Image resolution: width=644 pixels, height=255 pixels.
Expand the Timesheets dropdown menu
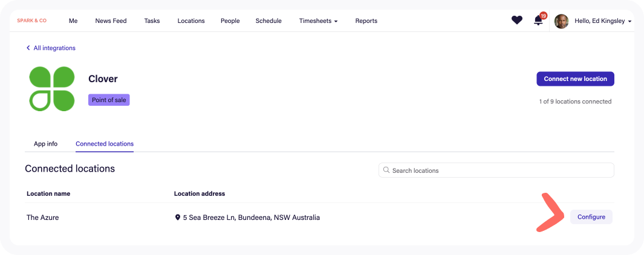point(318,21)
